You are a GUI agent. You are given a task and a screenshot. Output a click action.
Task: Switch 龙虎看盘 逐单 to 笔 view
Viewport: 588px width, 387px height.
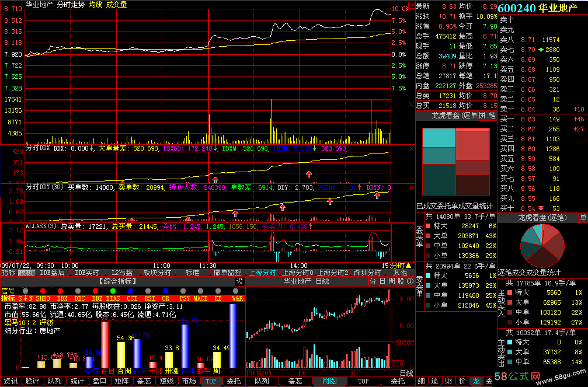[492, 116]
